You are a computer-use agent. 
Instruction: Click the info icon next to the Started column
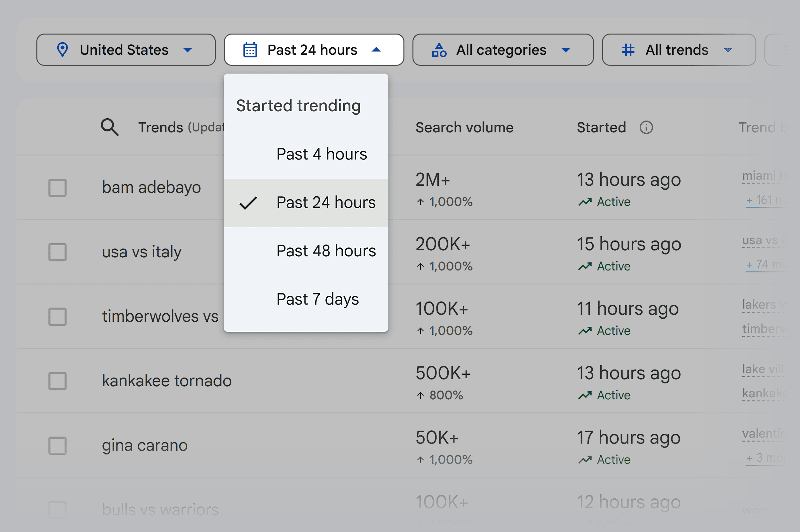click(646, 127)
